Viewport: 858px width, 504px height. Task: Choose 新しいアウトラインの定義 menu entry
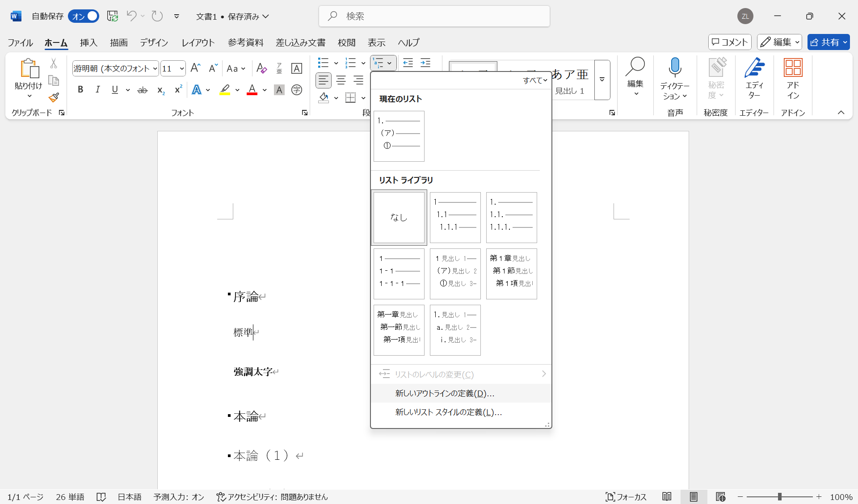[x=445, y=393]
